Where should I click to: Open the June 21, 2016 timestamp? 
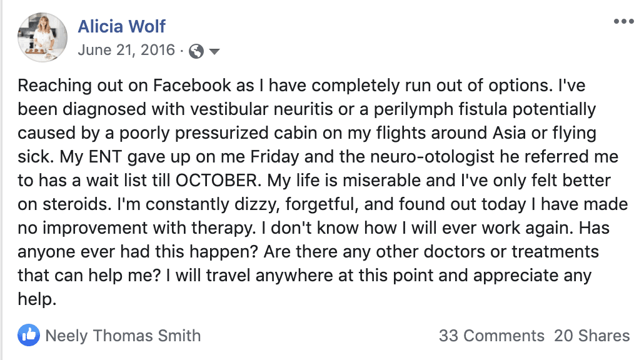[126, 50]
